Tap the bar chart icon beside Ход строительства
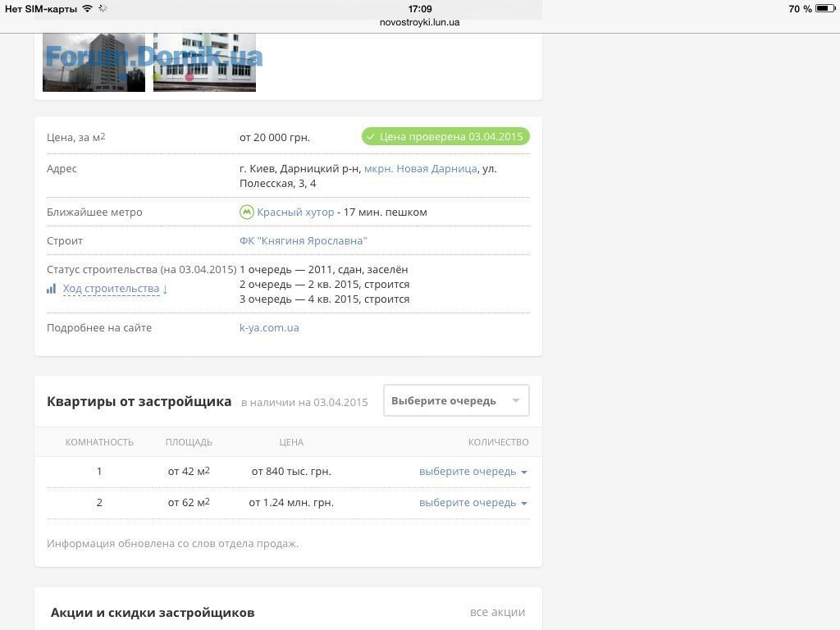840x630 pixels. tap(52, 289)
